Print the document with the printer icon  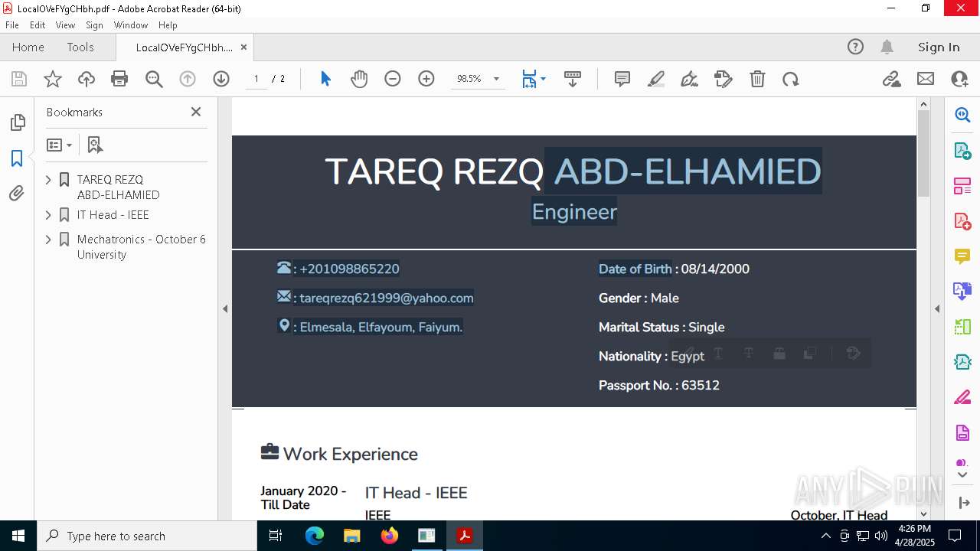tap(119, 79)
